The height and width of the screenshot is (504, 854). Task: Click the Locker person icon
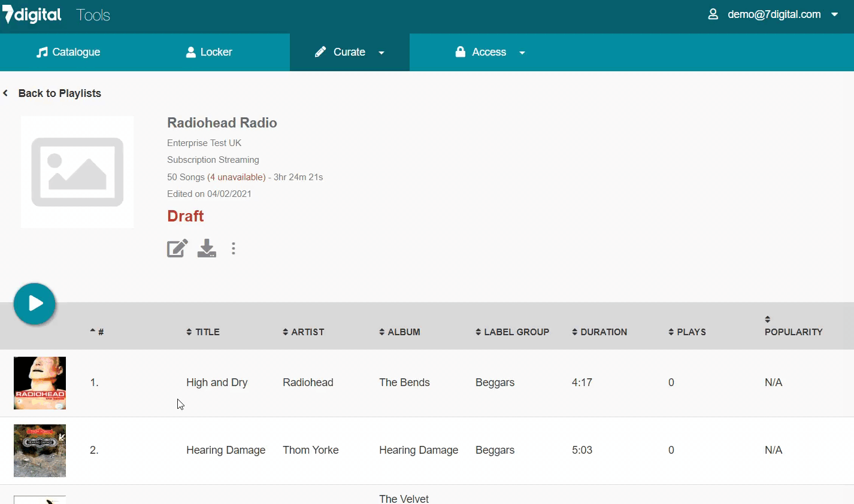191,52
